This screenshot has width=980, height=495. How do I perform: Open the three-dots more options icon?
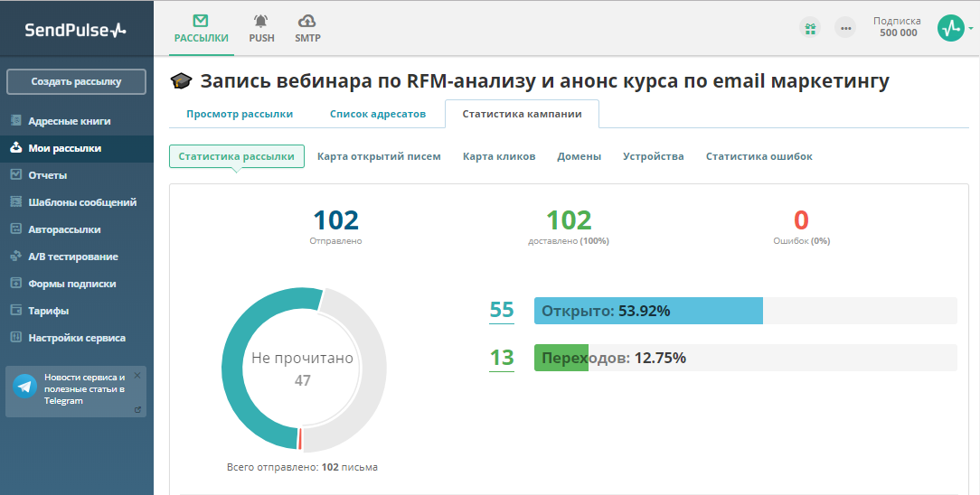844,28
